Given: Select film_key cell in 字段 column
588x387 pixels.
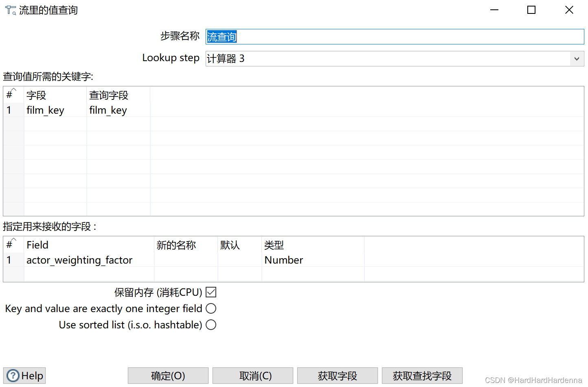Looking at the screenshot, I should 55,110.
